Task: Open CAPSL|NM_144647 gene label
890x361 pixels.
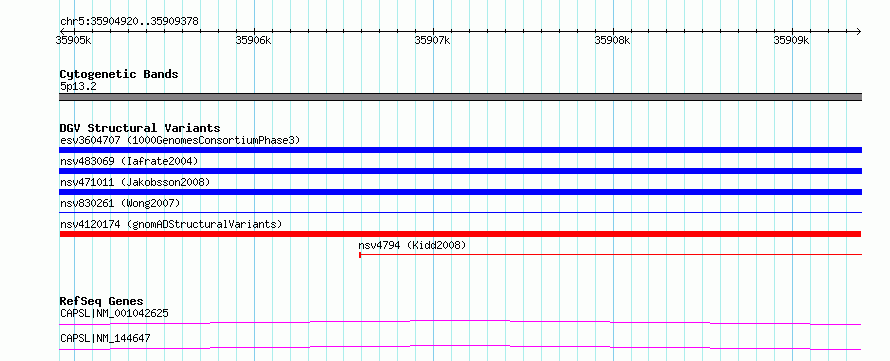Action: 105,338
